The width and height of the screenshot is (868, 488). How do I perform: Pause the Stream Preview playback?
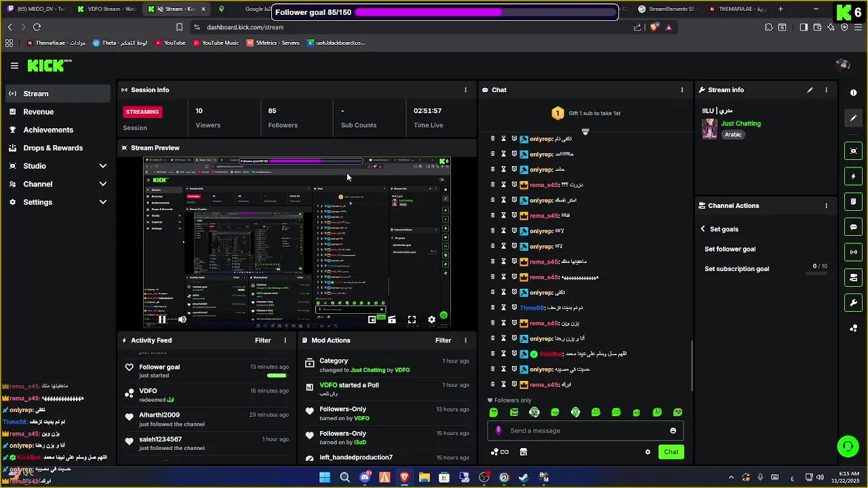tap(162, 320)
